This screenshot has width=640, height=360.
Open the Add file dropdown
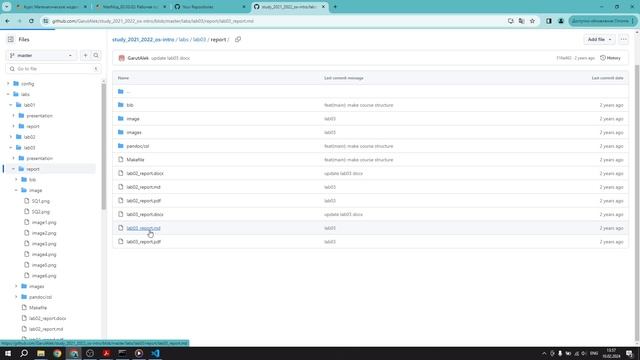[599, 39]
